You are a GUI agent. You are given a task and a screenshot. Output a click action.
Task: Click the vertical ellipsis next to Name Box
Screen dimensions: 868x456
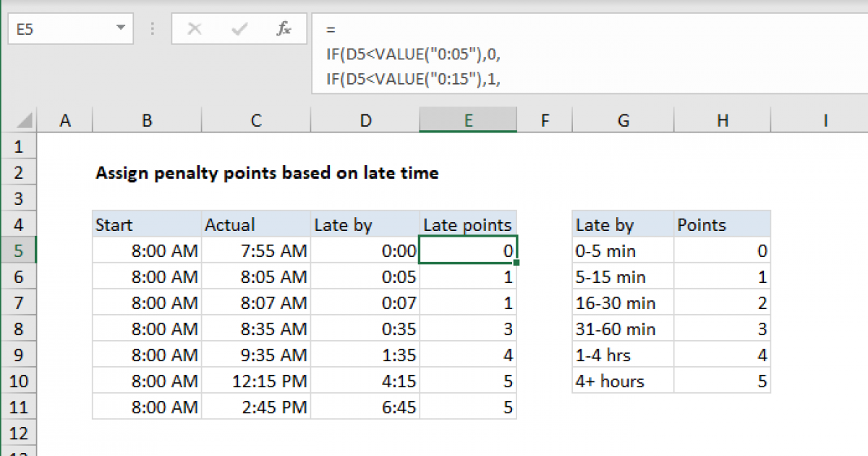point(153,29)
